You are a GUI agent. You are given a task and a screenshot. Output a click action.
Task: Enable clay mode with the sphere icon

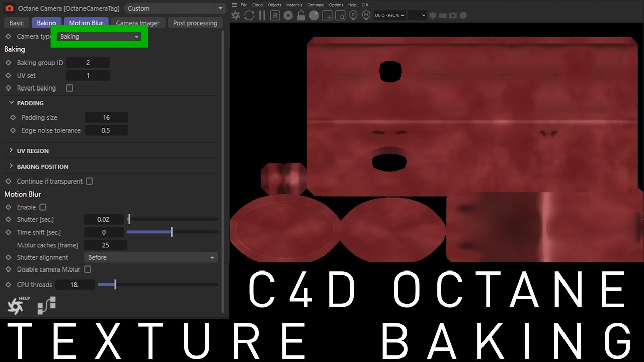(x=314, y=15)
